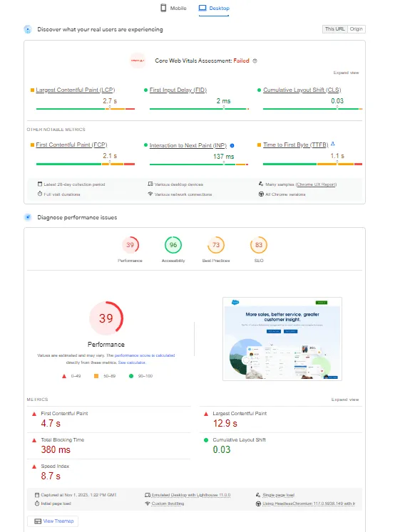The width and height of the screenshot is (410, 532).
Task: Open the performance score is calculated link
Action: click(145, 355)
